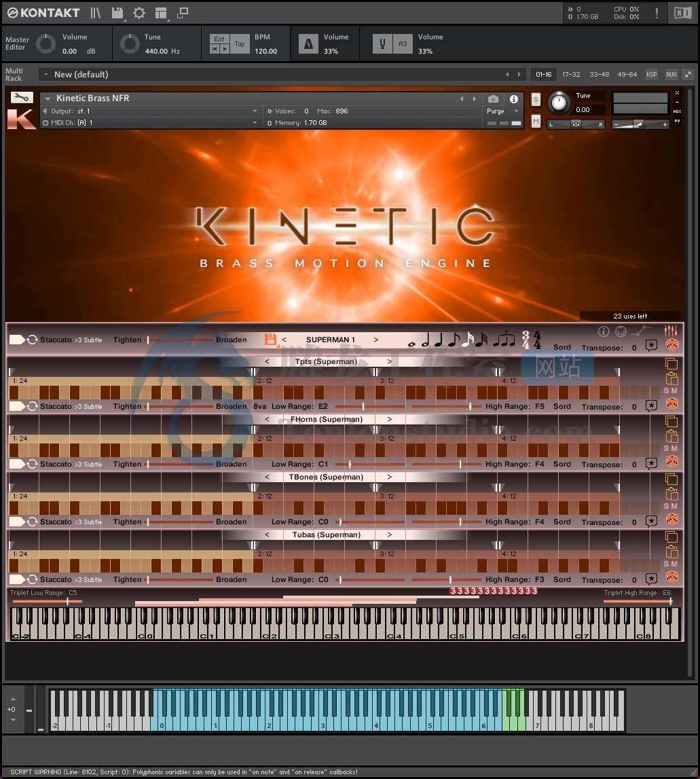Viewport: 700px width, 779px height.
Task: Open the save files floppy menu
Action: [x=117, y=13]
